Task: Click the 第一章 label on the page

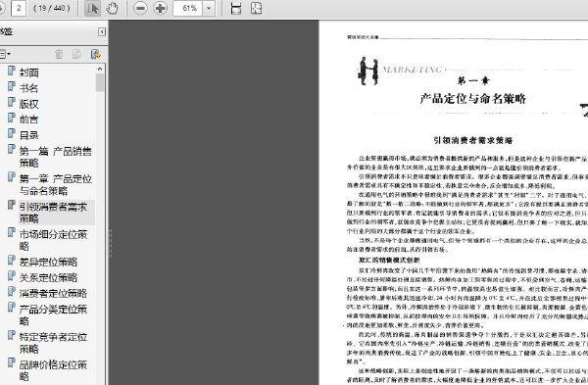Action: click(473, 80)
